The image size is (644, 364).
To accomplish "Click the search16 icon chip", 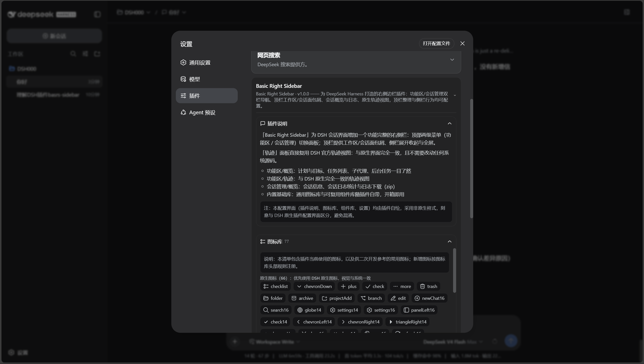I will tap(276, 310).
